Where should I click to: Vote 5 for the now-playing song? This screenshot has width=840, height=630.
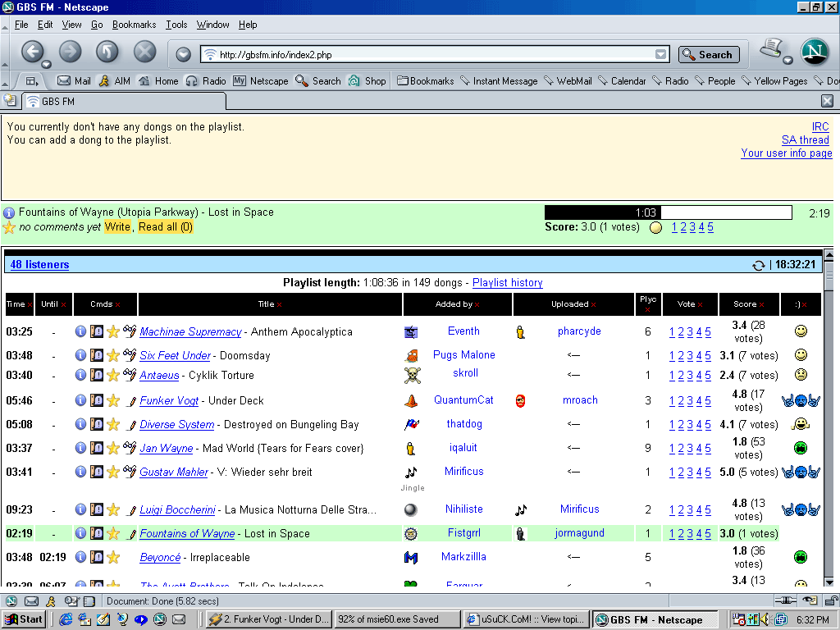pyautogui.click(x=710, y=227)
